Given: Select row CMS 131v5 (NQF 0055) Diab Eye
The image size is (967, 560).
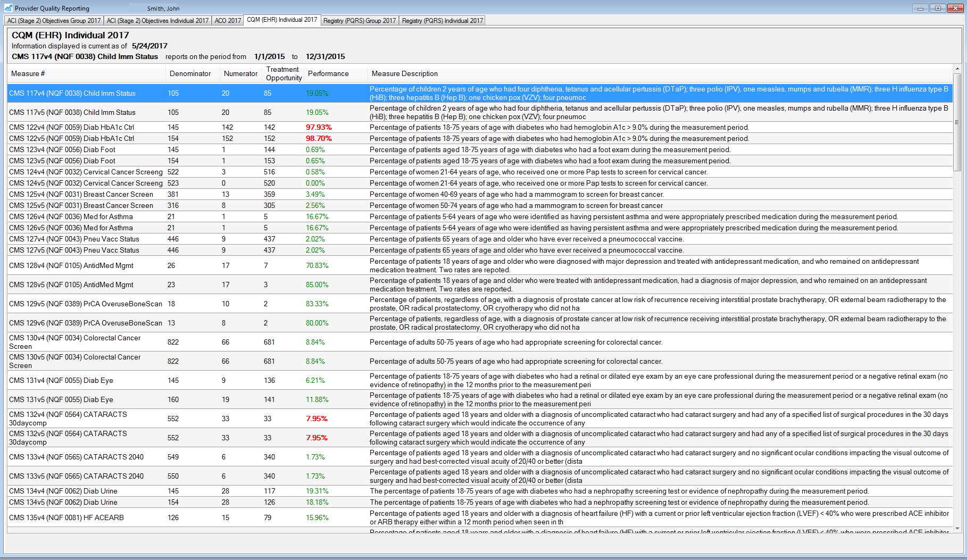Looking at the screenshot, I should click(480, 399).
